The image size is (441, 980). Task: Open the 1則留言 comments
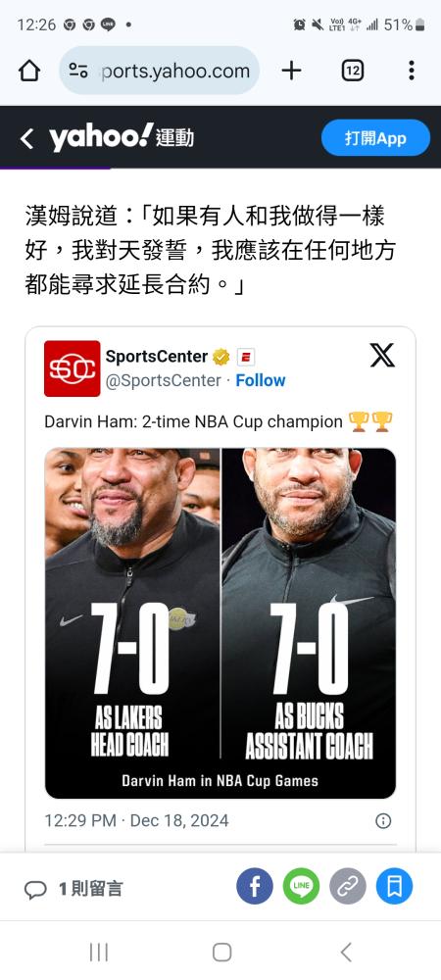coord(73,888)
